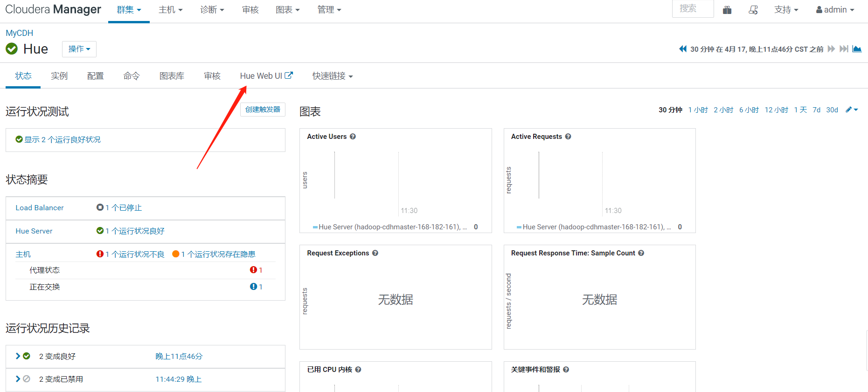
Task: Jump to current time skip-to-end icon
Action: tap(844, 49)
